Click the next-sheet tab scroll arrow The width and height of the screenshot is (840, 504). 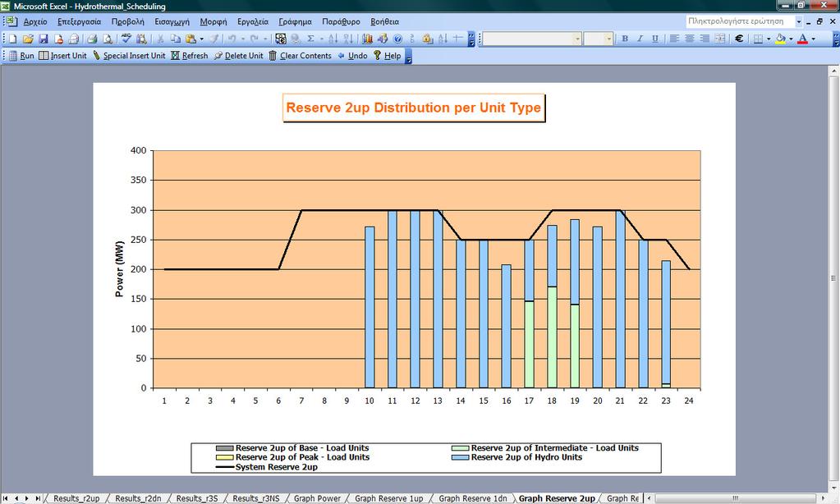click(27, 498)
